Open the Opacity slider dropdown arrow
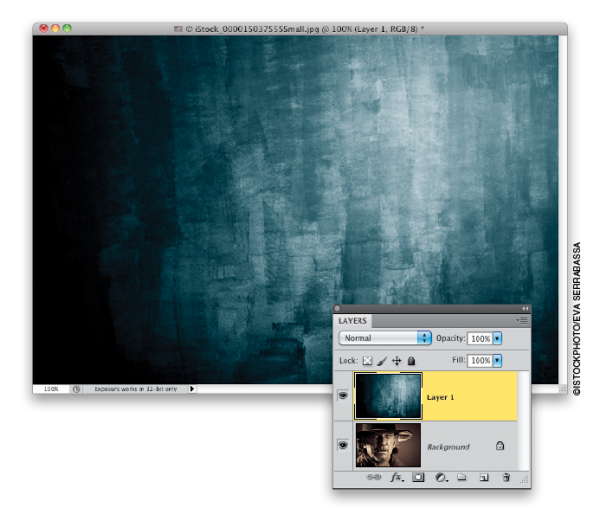600x514 pixels. 497,339
